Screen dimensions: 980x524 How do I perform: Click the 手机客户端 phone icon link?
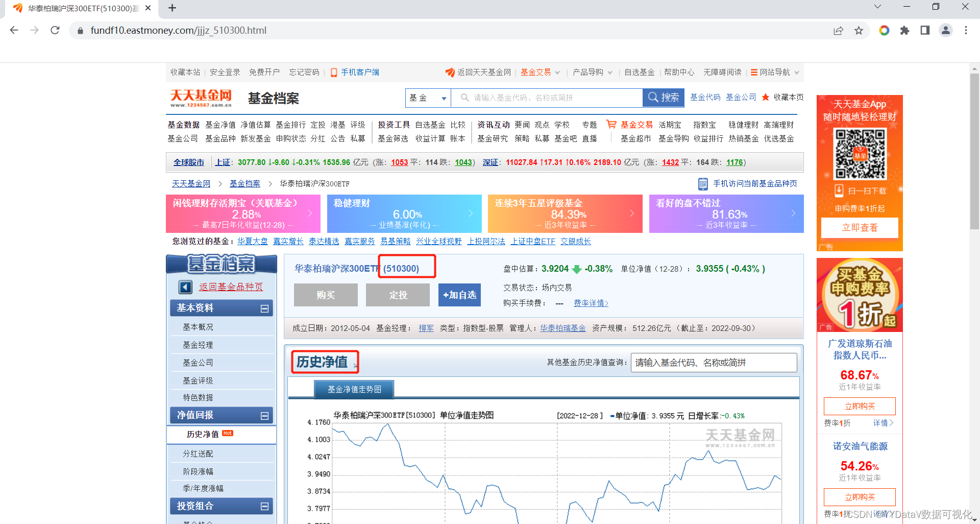[334, 73]
